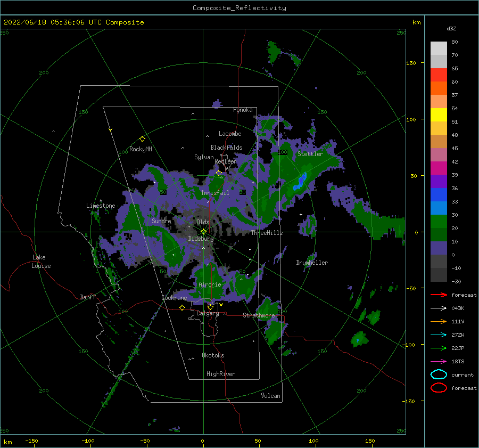Click the Sundre city label
479x448 pixels.
tap(161, 221)
